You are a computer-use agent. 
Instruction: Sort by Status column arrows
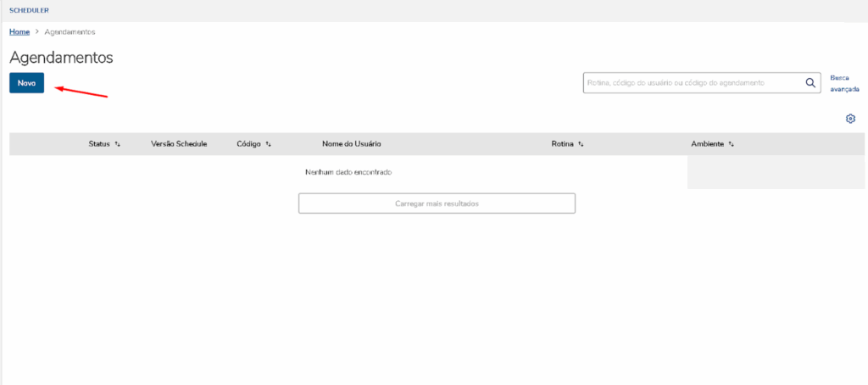point(117,144)
